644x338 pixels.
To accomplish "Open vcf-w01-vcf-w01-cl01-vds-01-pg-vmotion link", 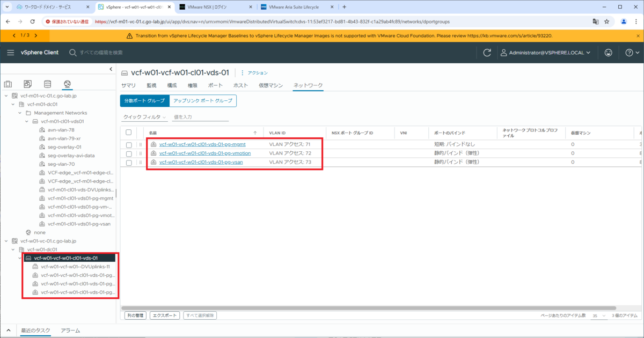I will 205,153.
